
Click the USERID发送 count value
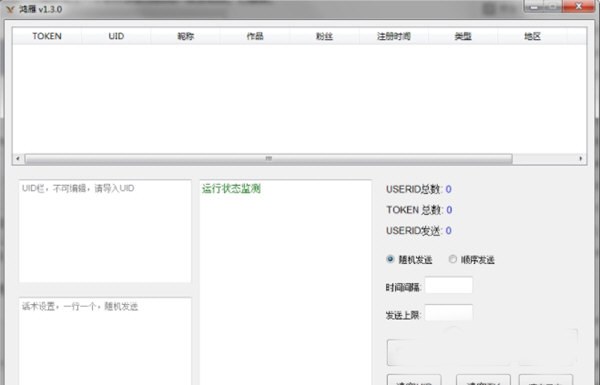(448, 230)
